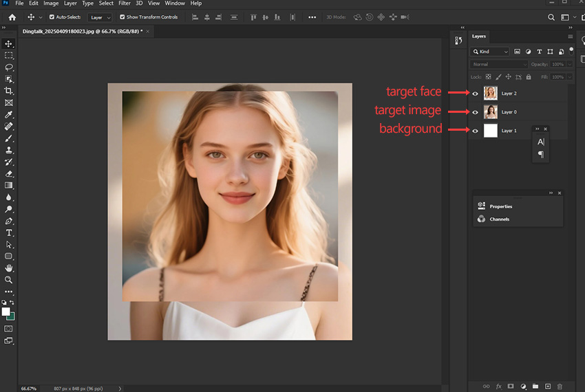The image size is (585, 392).
Task: Open the Auto-Select Layer dropdown
Action: click(x=100, y=17)
